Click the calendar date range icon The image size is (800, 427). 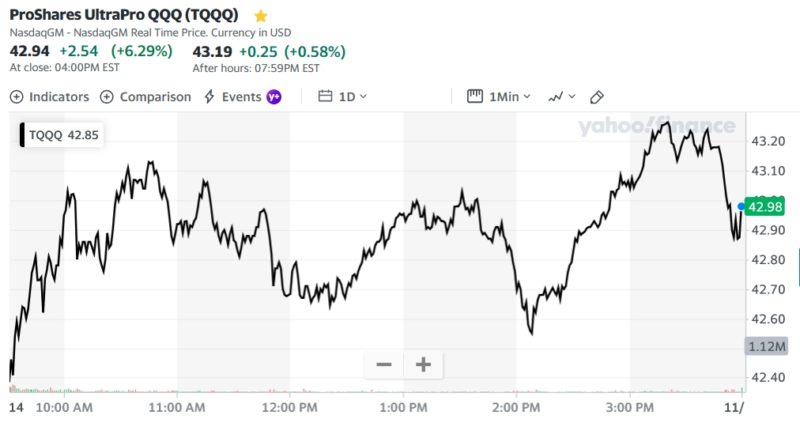[325, 97]
